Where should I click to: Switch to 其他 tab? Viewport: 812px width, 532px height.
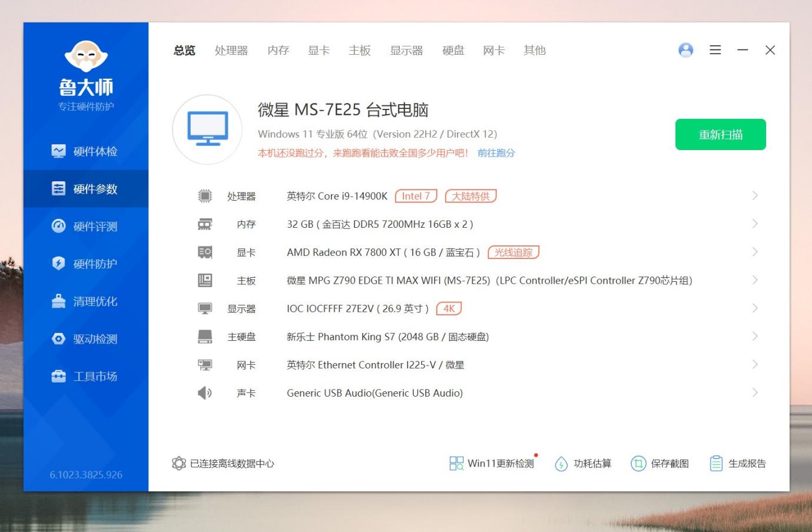[x=535, y=51]
